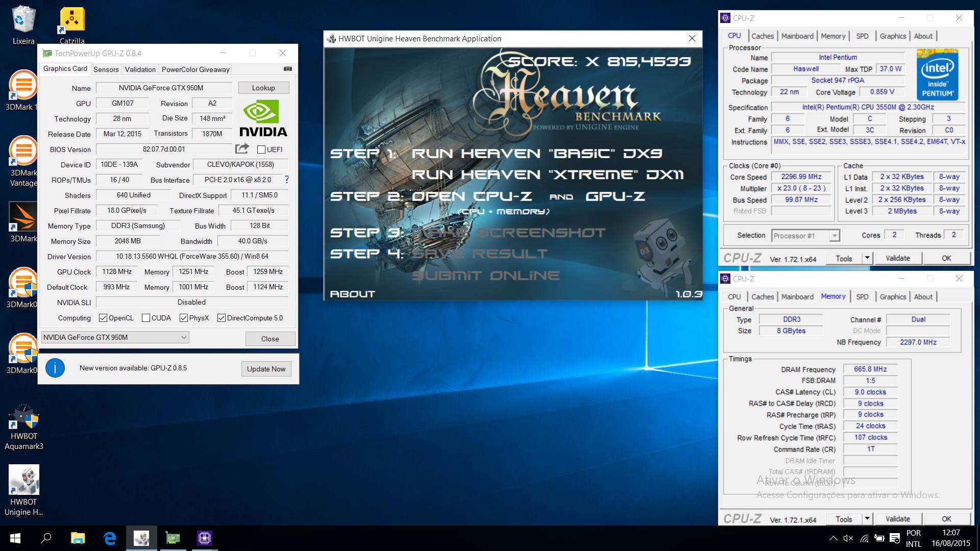Click Validate in the top CPU-Z window
The height and width of the screenshot is (551, 980).
(x=898, y=258)
